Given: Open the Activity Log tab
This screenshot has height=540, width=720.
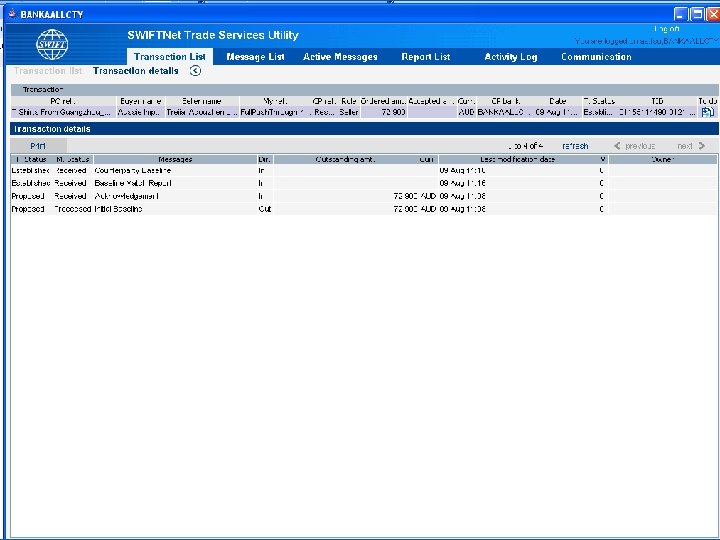Looking at the screenshot, I should click(x=511, y=57).
